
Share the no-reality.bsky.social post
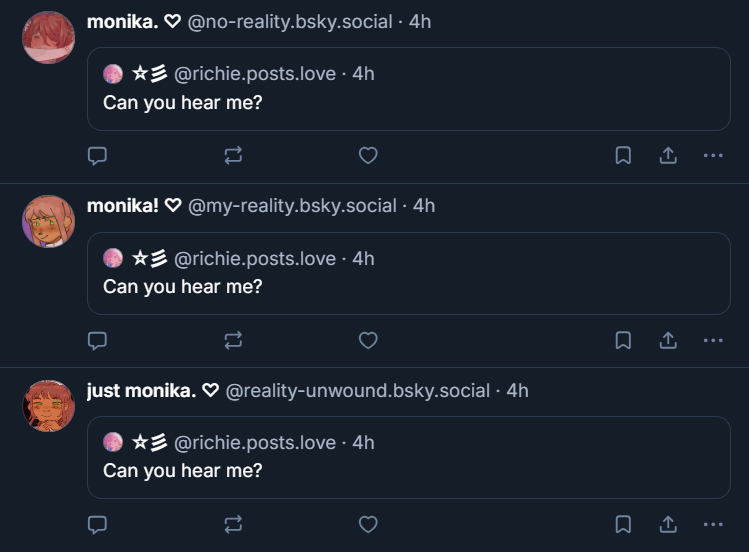pyautogui.click(x=668, y=156)
